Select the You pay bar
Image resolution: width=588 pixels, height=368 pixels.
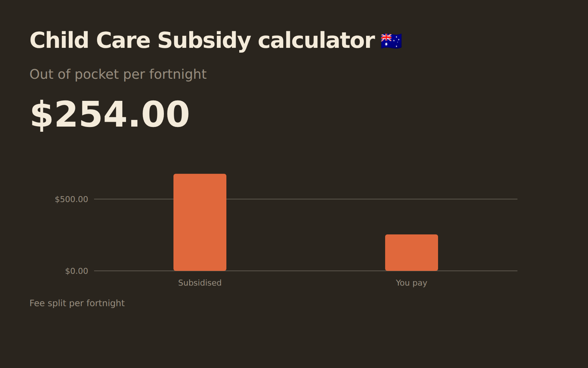click(x=412, y=252)
